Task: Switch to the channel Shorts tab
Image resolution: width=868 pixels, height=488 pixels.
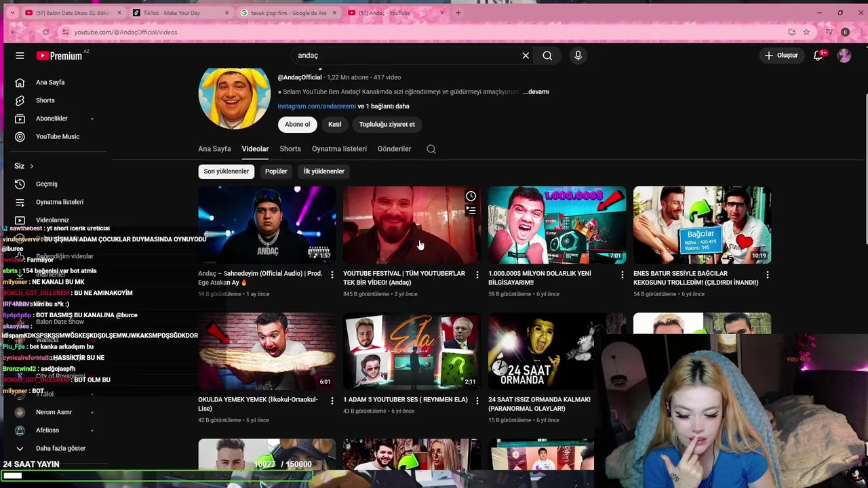Action: pyautogui.click(x=290, y=148)
